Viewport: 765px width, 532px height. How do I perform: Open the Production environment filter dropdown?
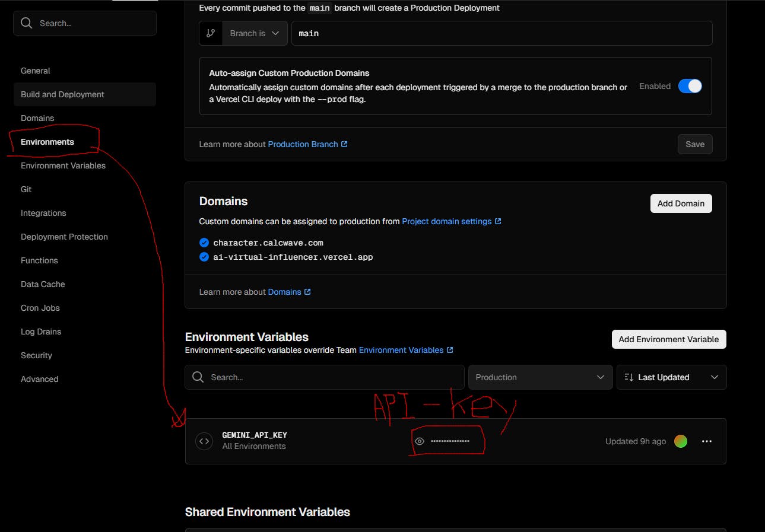coord(540,377)
